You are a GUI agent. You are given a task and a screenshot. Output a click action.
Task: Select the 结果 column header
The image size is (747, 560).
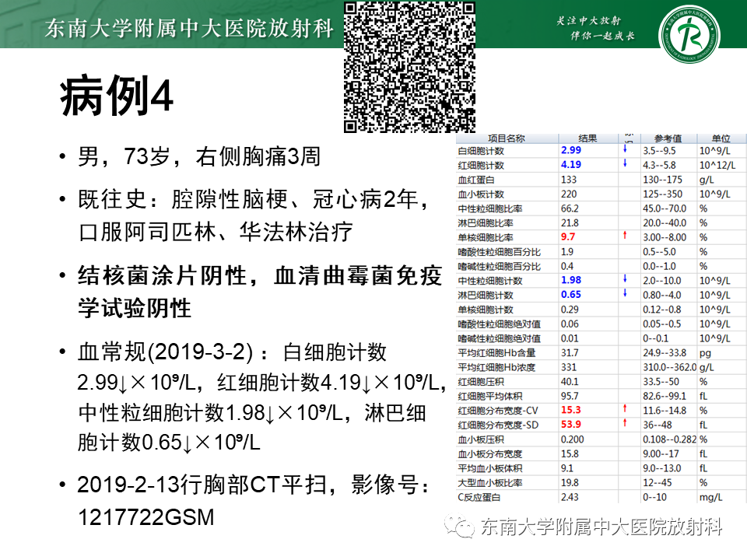(x=588, y=138)
